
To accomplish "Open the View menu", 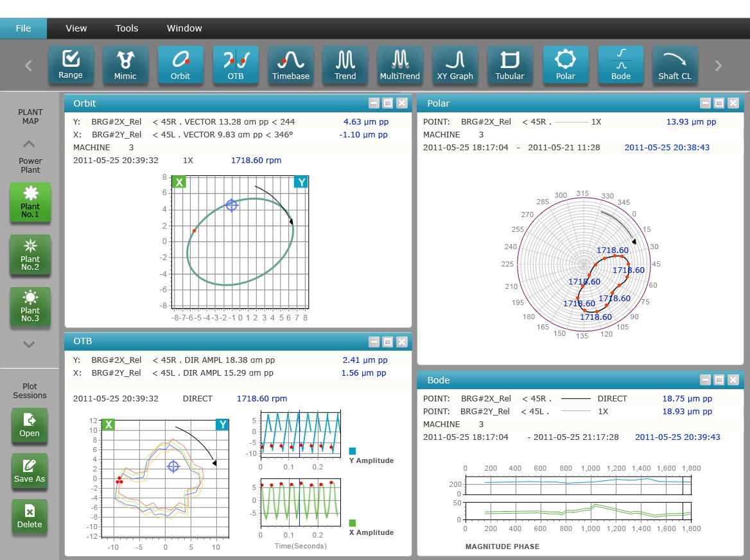I will (76, 28).
